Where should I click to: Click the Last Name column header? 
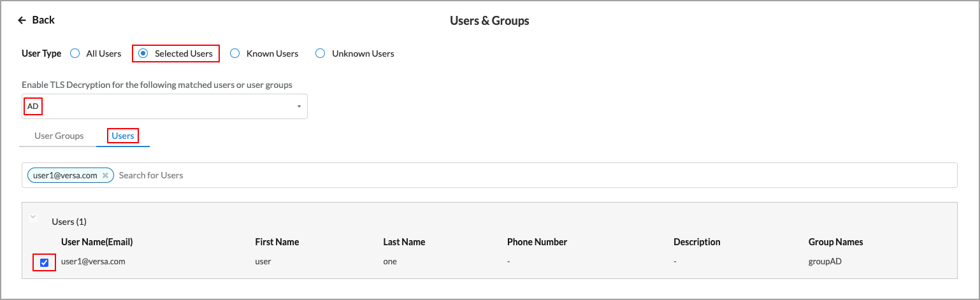click(404, 242)
